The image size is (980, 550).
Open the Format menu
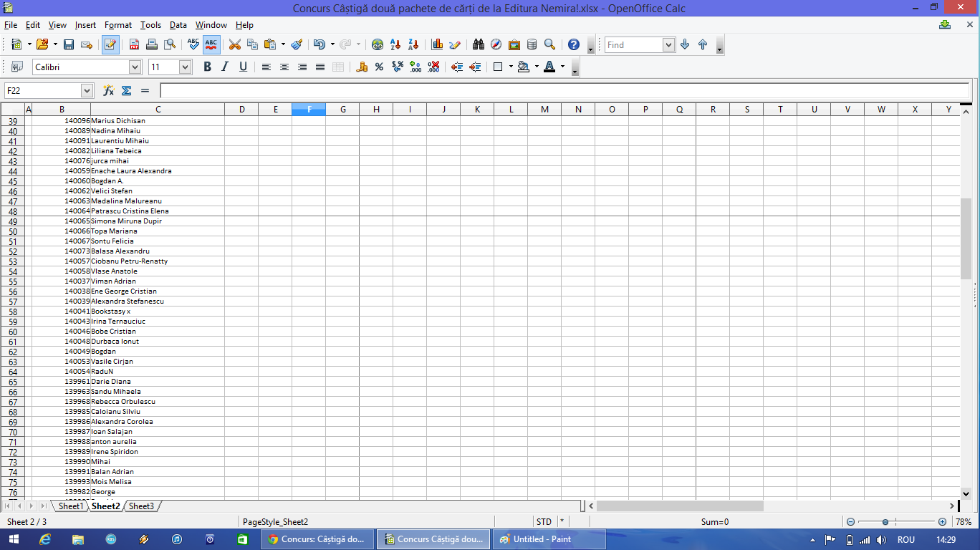coord(118,25)
